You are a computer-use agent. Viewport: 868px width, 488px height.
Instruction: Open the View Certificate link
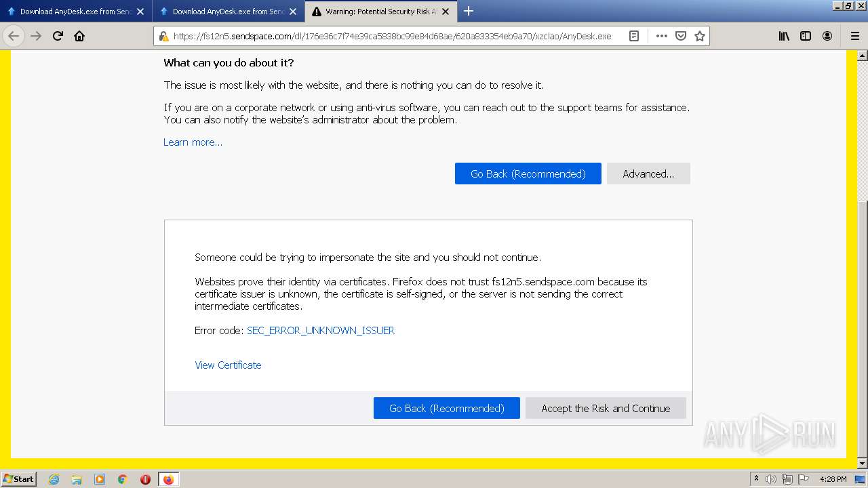(x=228, y=365)
